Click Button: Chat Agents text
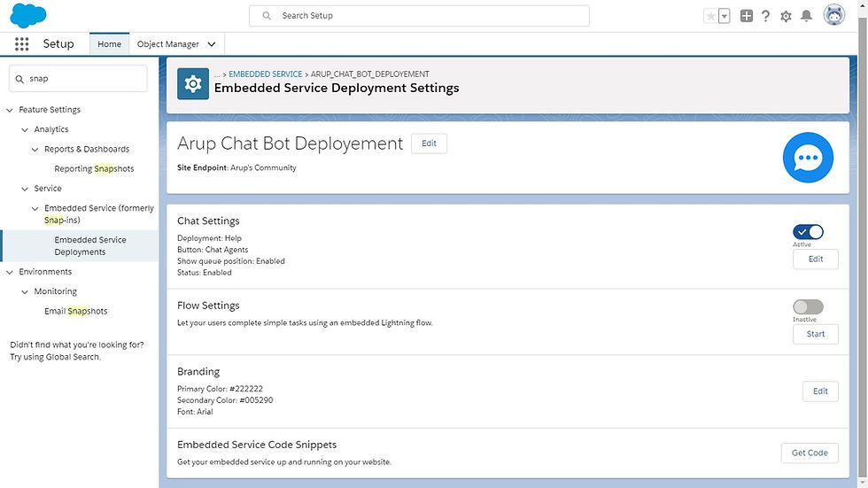The width and height of the screenshot is (868, 488). (213, 250)
